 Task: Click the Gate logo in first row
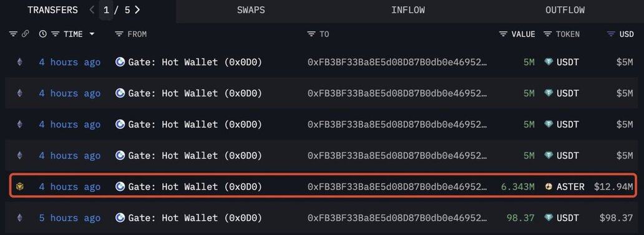tap(120, 62)
